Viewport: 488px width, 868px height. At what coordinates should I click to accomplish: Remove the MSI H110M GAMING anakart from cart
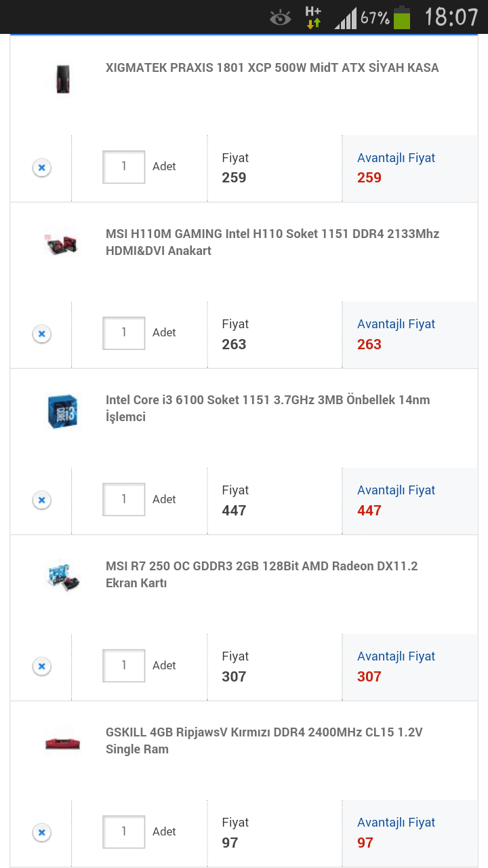pyautogui.click(x=41, y=333)
